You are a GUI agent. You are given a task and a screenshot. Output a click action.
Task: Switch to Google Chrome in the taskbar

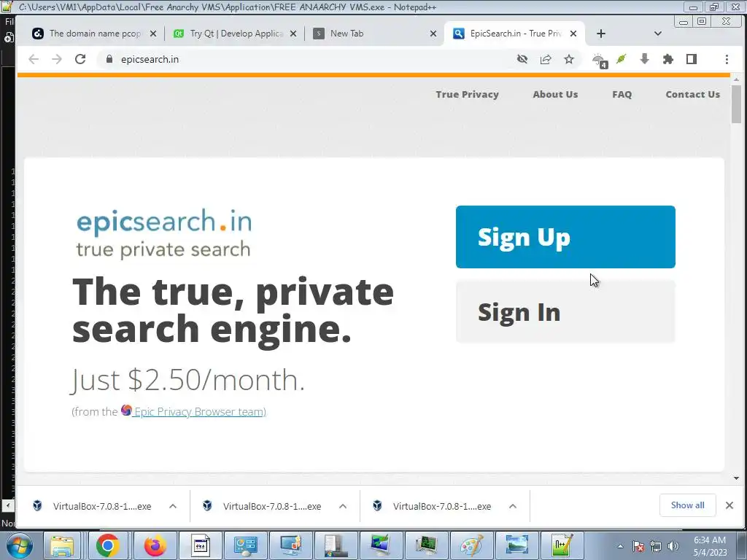[x=108, y=545]
